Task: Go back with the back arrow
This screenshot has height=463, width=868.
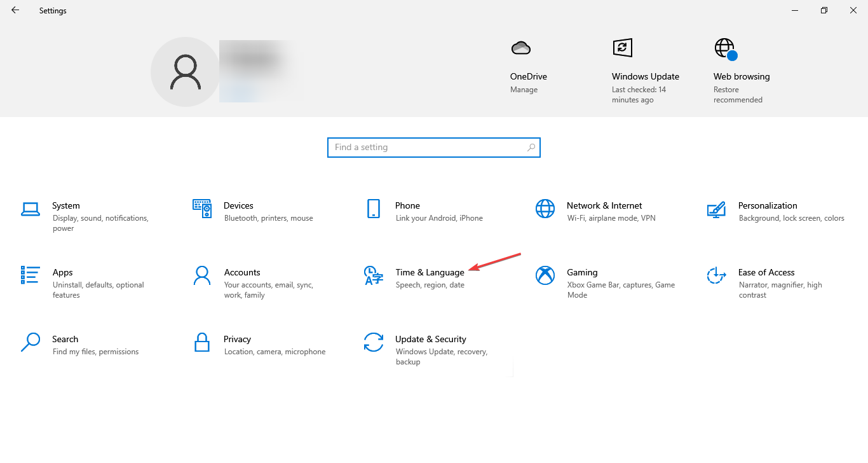Action: (x=15, y=10)
